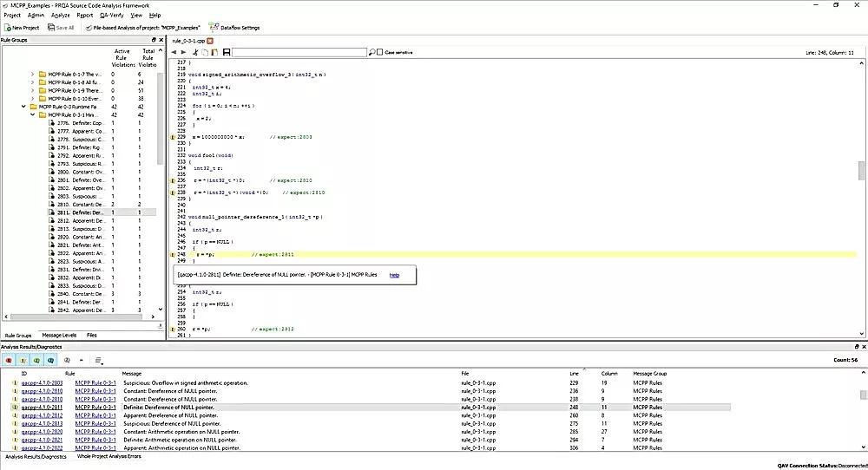
Task: Open qacpp-4.1.0-2803 ID link
Action: click(42, 382)
